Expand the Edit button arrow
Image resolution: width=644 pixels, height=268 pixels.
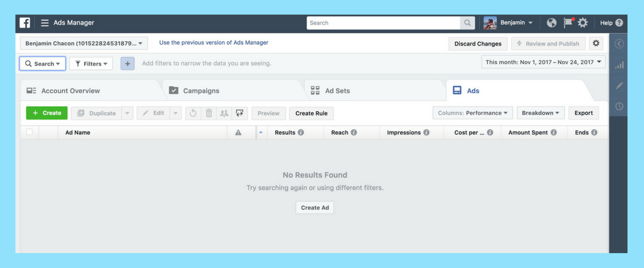coord(176,113)
